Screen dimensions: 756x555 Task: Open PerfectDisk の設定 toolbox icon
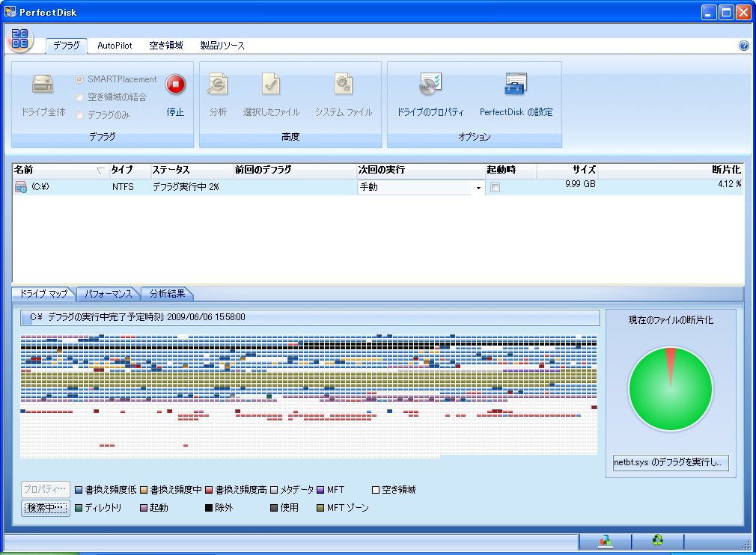516,85
